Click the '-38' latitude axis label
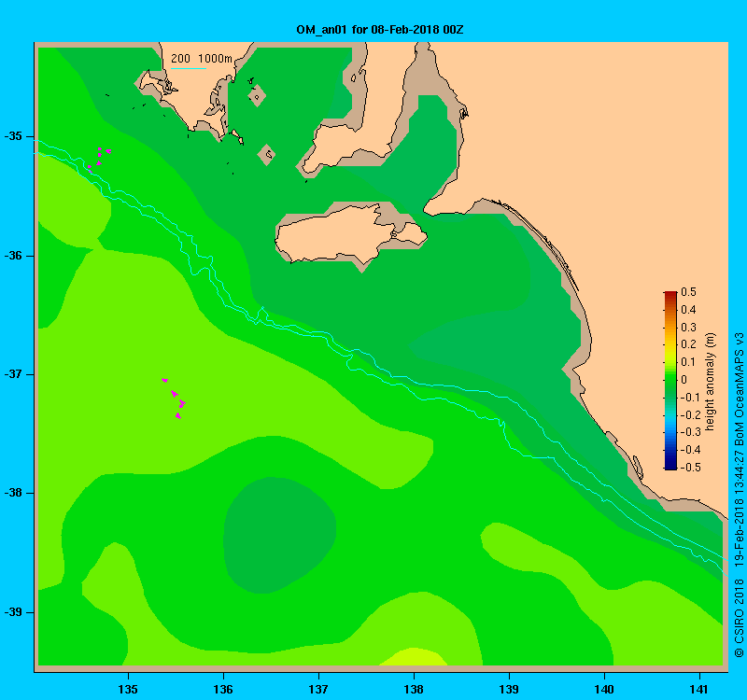This screenshot has height=700, width=747. (x=13, y=493)
